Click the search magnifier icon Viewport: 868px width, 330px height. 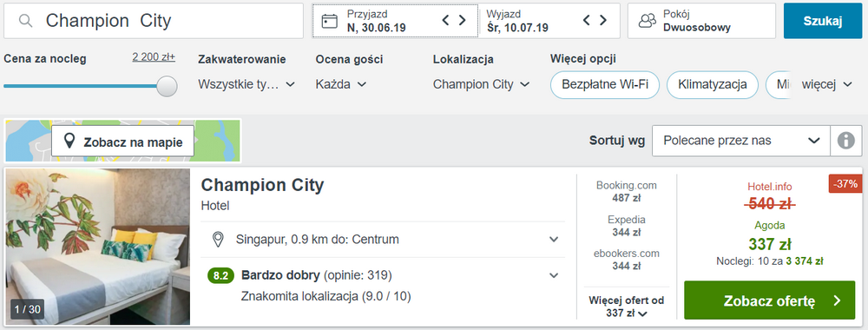point(25,21)
